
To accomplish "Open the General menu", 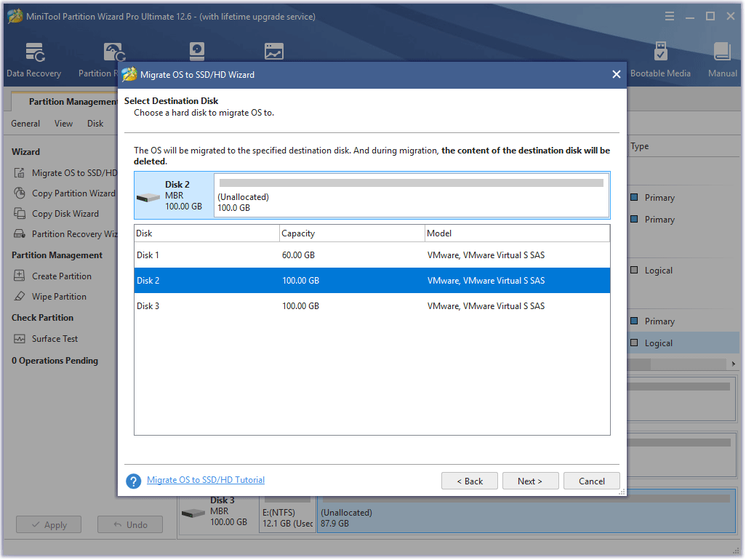I will click(25, 124).
